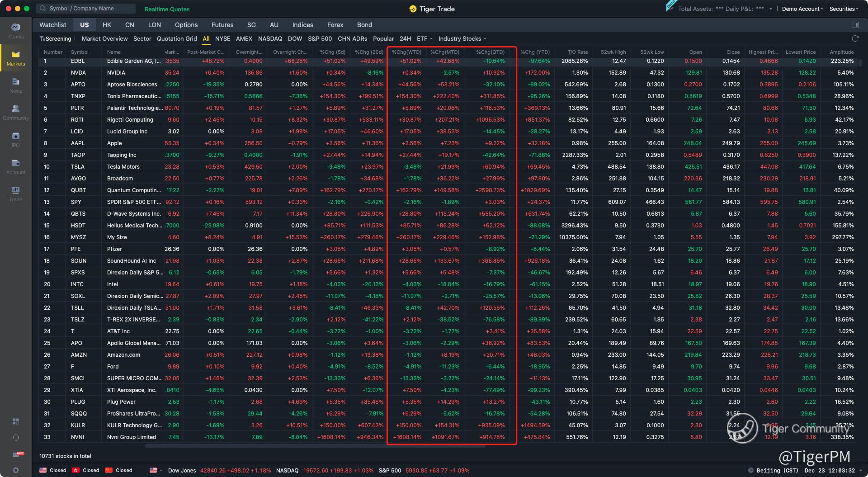
Task: Open Market Overview sub-tab
Action: pyautogui.click(x=104, y=38)
